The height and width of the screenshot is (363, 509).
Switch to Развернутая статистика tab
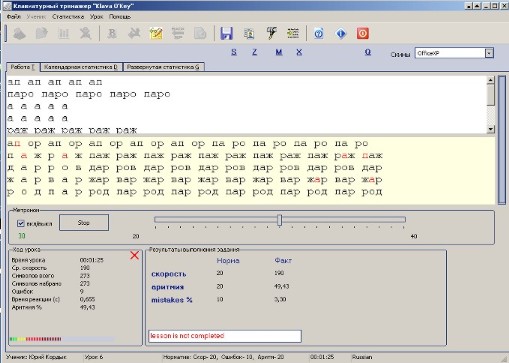163,67
